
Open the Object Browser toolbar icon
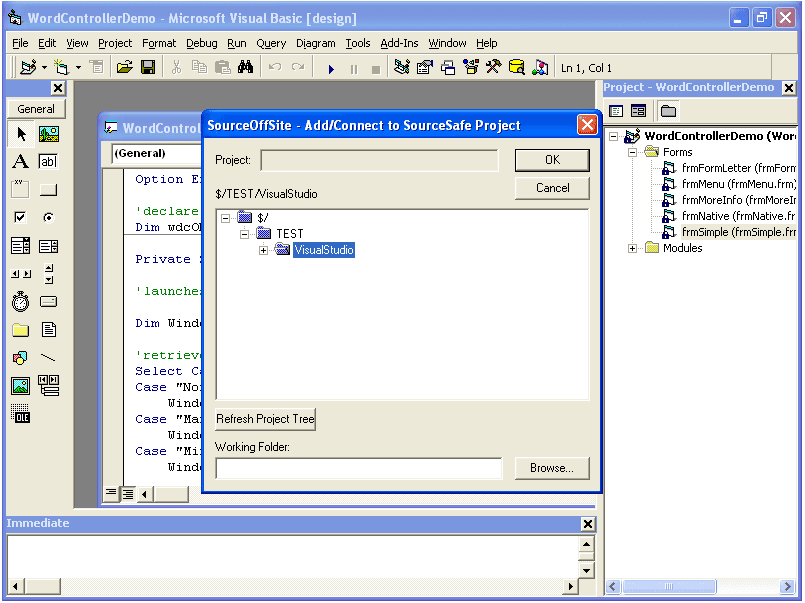tap(471, 67)
